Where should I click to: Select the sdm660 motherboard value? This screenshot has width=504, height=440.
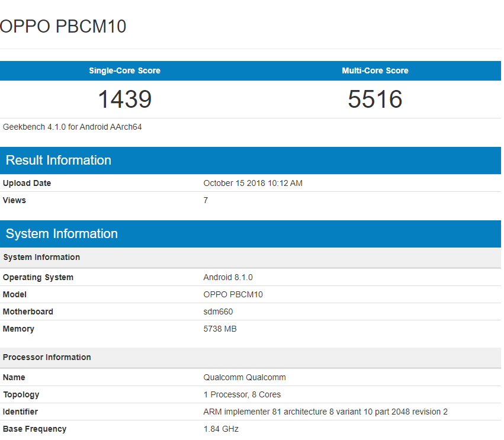219,311
